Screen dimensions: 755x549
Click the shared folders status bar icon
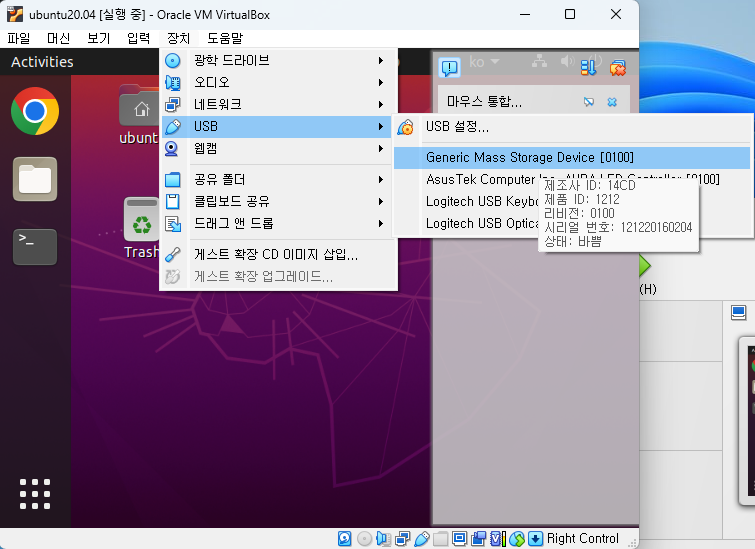point(441,538)
